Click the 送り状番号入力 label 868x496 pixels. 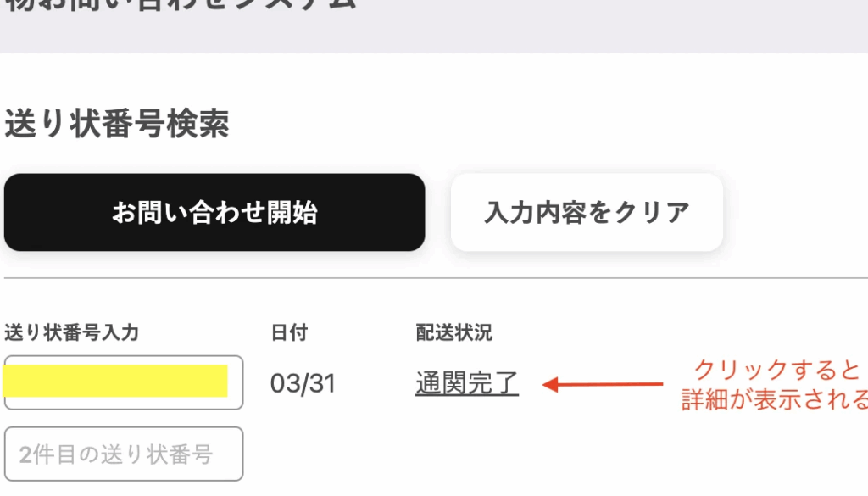click(71, 332)
